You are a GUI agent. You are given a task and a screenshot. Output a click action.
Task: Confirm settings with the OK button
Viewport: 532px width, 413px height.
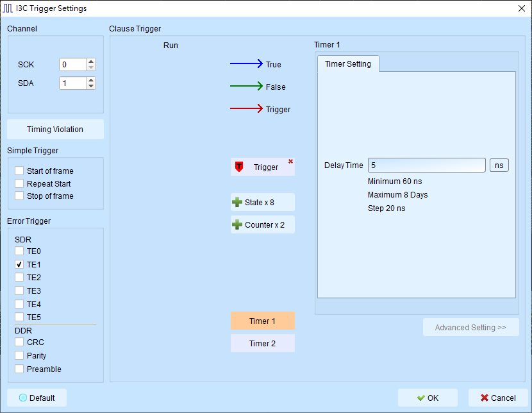(428, 398)
